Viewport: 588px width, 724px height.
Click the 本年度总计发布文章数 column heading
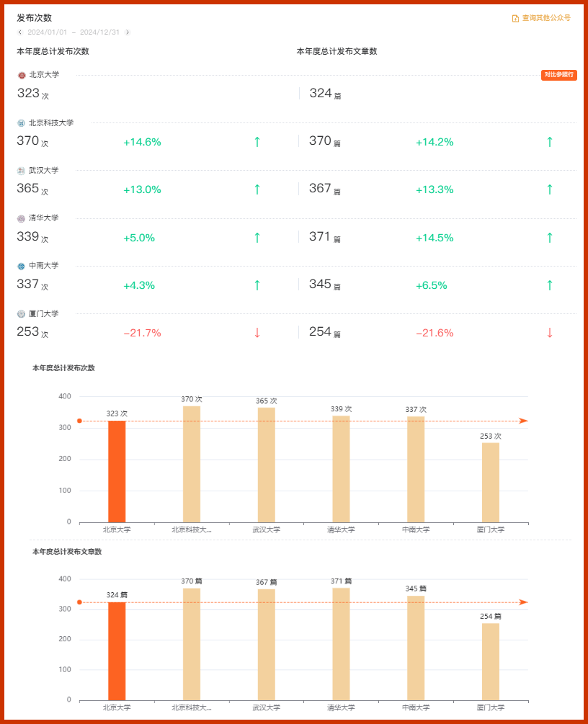(337, 51)
